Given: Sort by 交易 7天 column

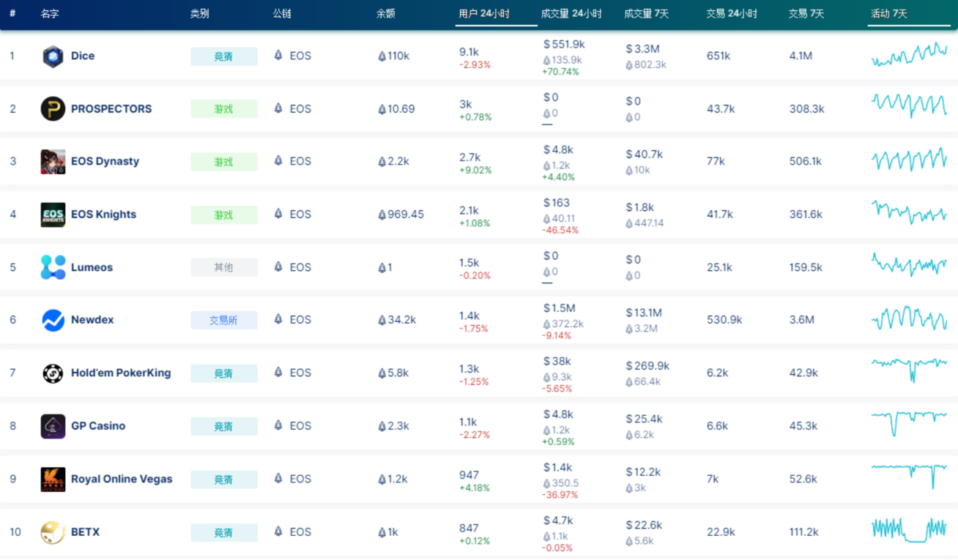Looking at the screenshot, I should [x=806, y=14].
